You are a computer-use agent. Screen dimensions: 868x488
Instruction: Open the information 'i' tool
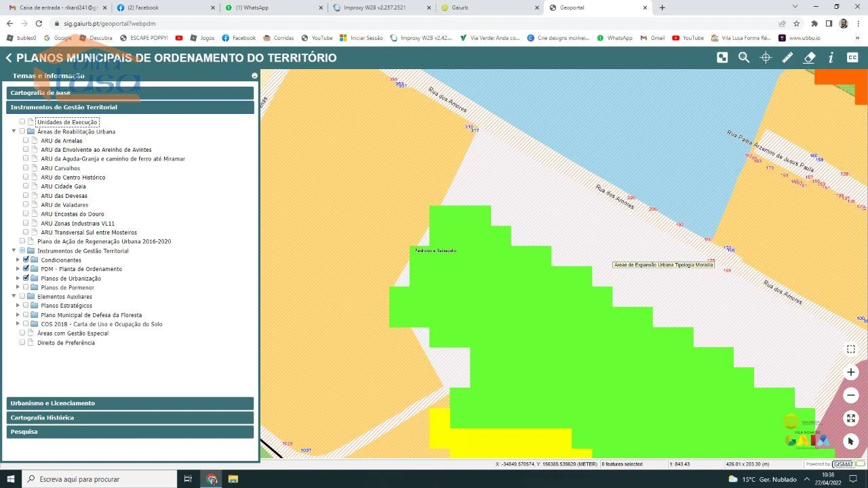coord(831,58)
